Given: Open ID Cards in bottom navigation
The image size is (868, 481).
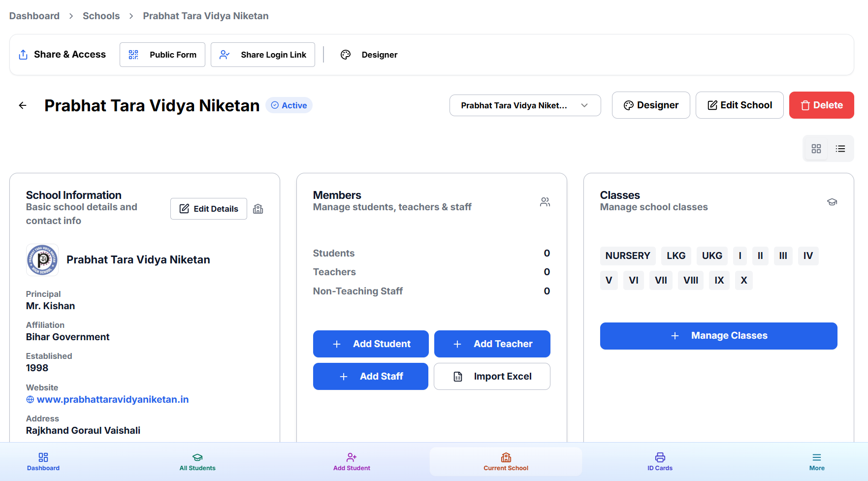Looking at the screenshot, I should (660, 462).
